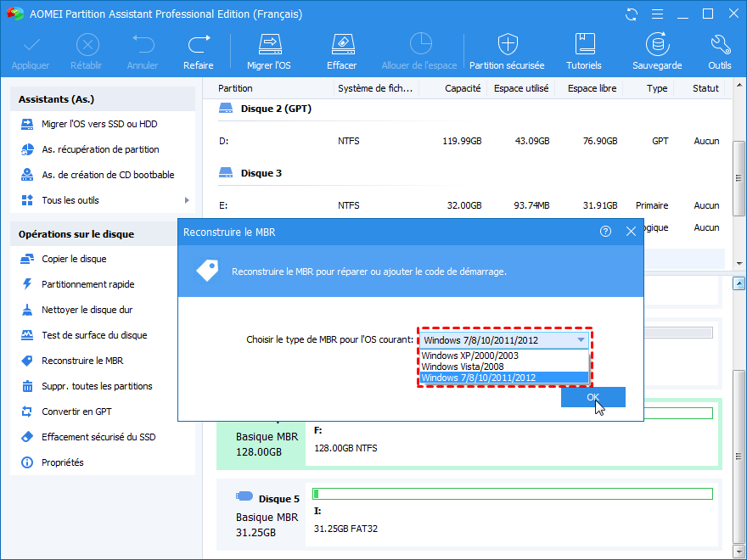
Task: Expand the Tous les outils submenu arrow
Action: click(187, 200)
